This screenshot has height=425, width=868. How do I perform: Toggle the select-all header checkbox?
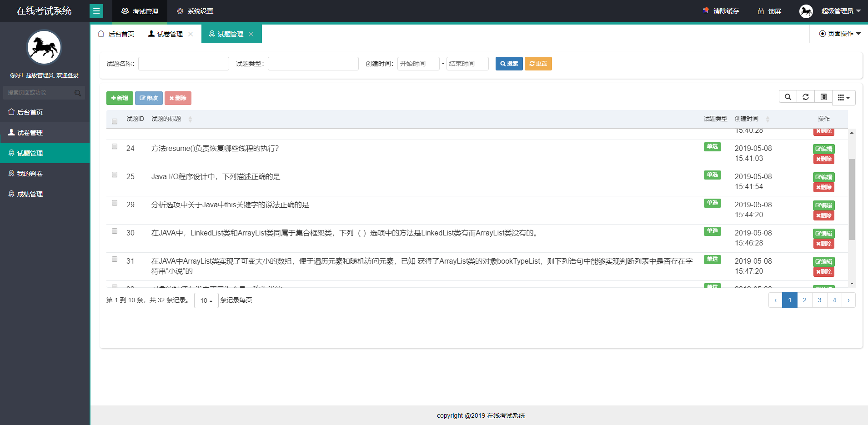(115, 121)
